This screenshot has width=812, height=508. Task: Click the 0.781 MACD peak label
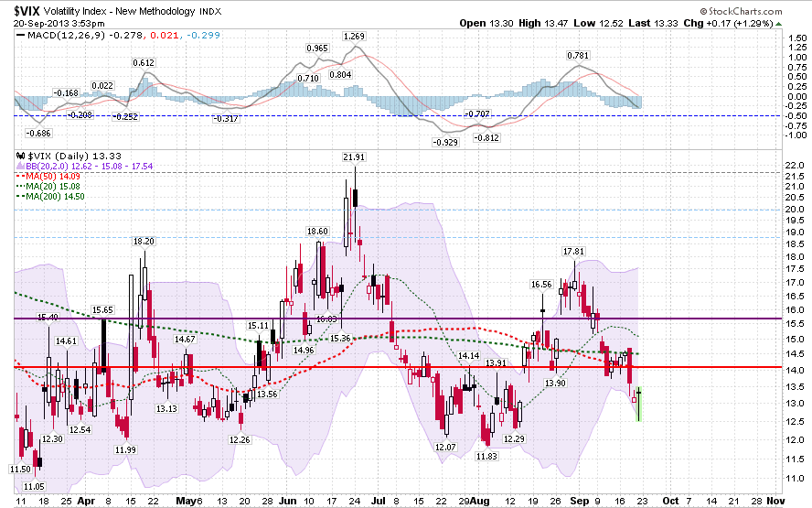[x=578, y=56]
